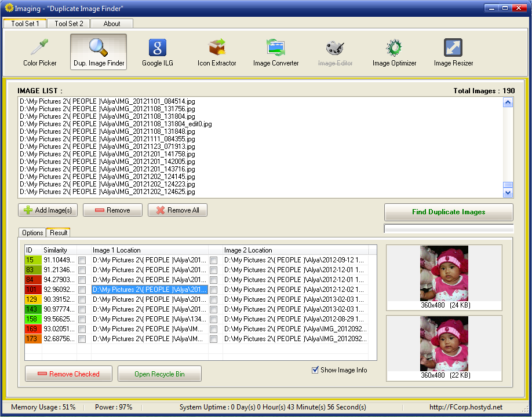The image size is (532, 417).
Task: Check Image 1 checkbox for ID 15
Action: tap(82, 260)
